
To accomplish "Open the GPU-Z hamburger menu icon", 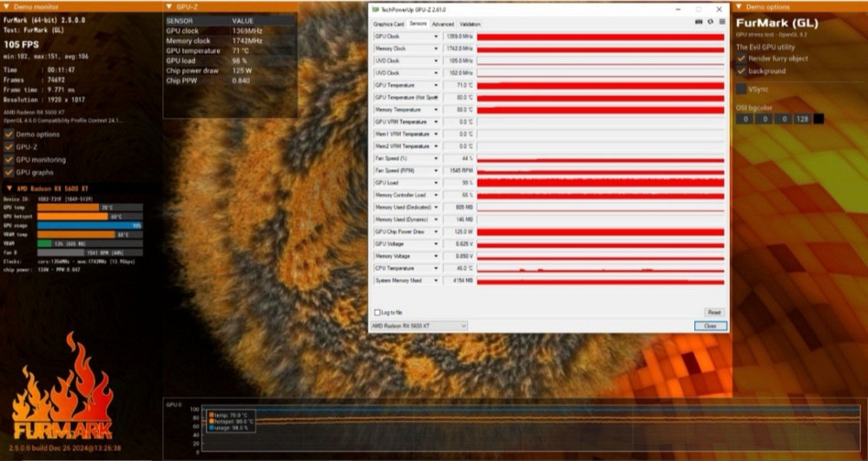I will tap(721, 22).
